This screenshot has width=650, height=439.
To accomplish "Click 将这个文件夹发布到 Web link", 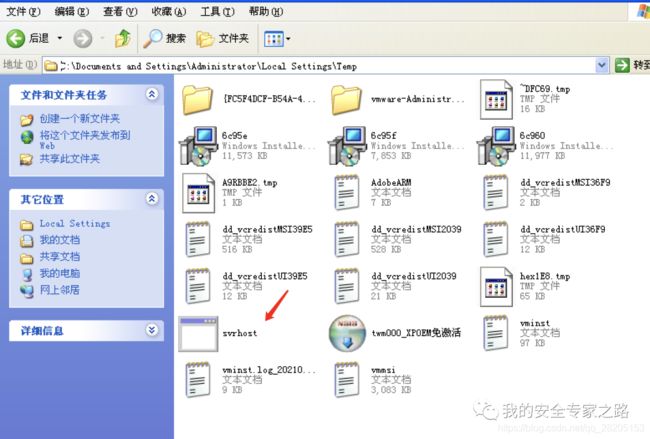I will (85, 140).
